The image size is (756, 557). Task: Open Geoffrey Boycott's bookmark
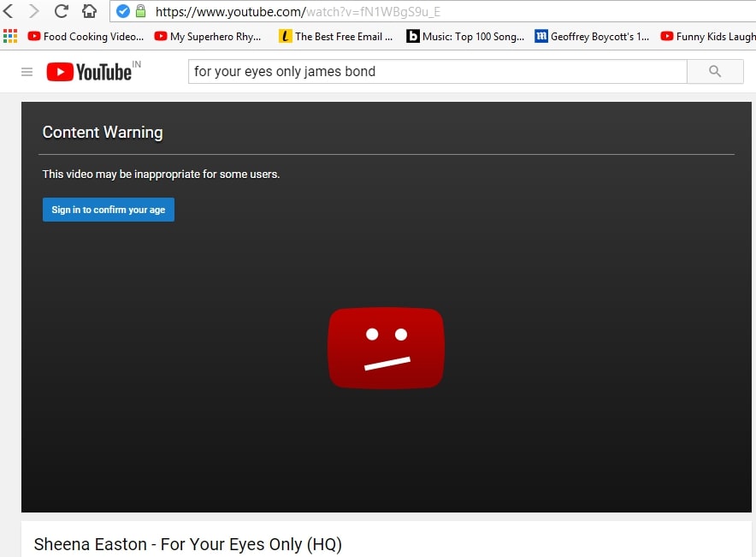point(592,37)
